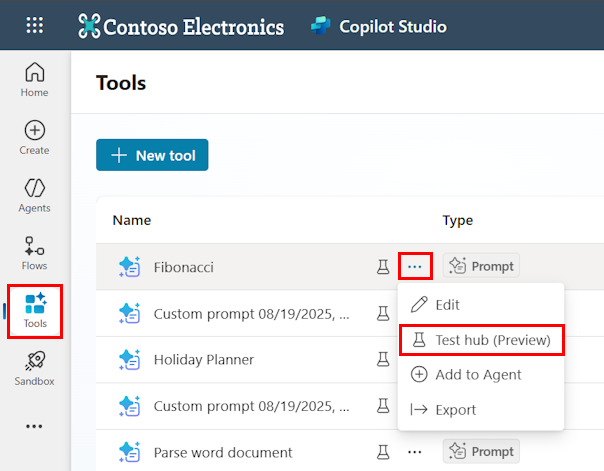Screen dimensions: 604x471
Task: Open the app launcher waffle icon
Action: 34,27
